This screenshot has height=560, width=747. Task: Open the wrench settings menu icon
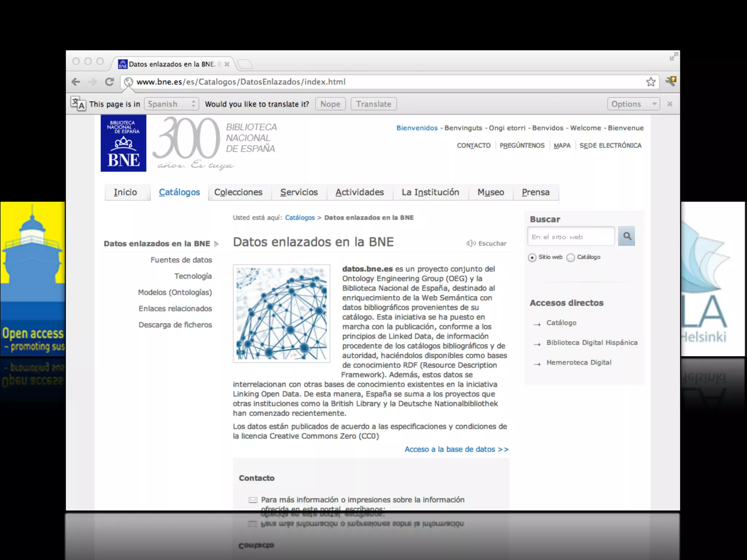point(670,81)
